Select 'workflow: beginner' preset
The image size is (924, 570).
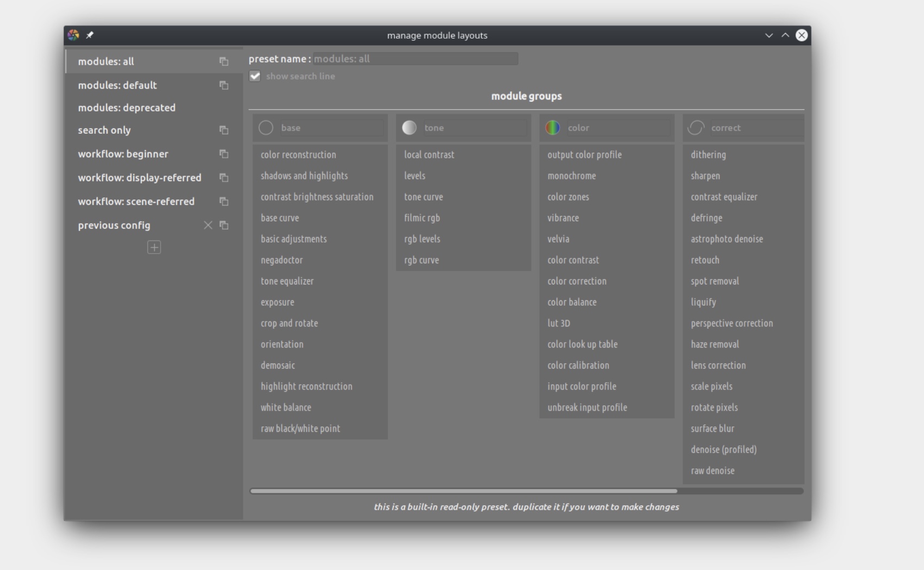pos(154,154)
